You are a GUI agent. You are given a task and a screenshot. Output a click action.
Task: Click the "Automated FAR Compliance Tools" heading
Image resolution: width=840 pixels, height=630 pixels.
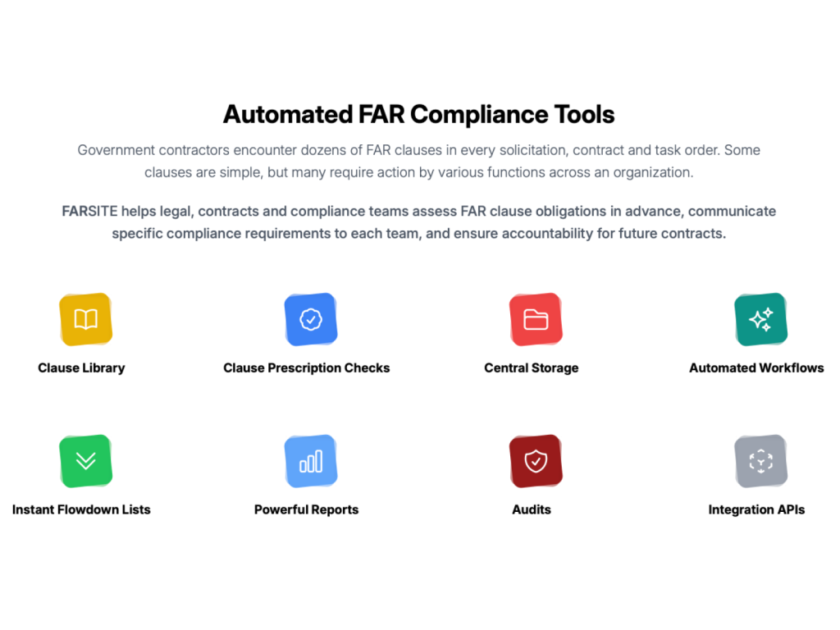coord(418,114)
